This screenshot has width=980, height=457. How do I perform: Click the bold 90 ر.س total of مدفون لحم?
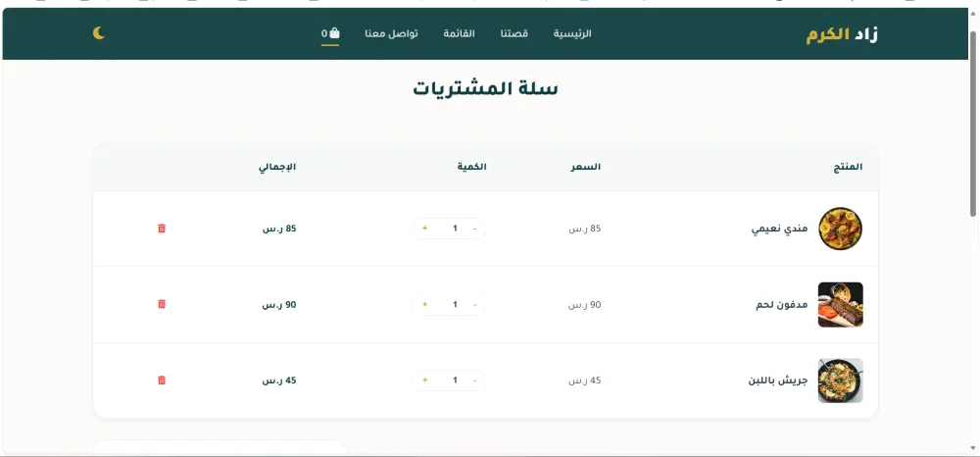click(x=278, y=305)
